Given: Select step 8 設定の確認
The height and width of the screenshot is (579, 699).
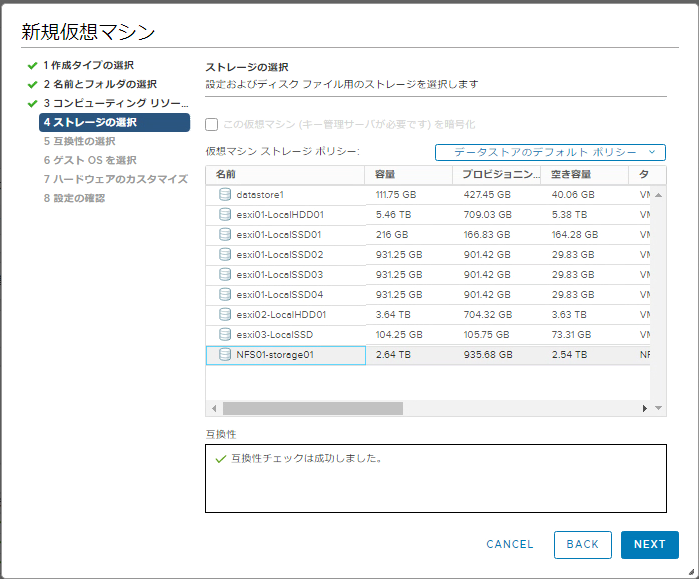Looking at the screenshot, I should coord(74,198).
